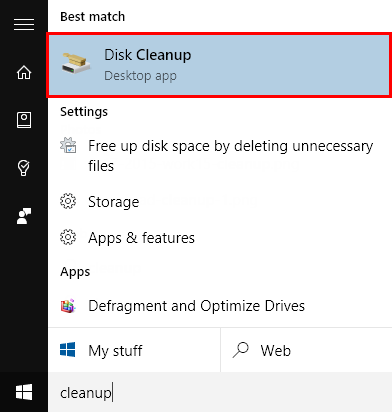Click the Web magnifier icon
The width and height of the screenshot is (392, 412).
(x=241, y=350)
